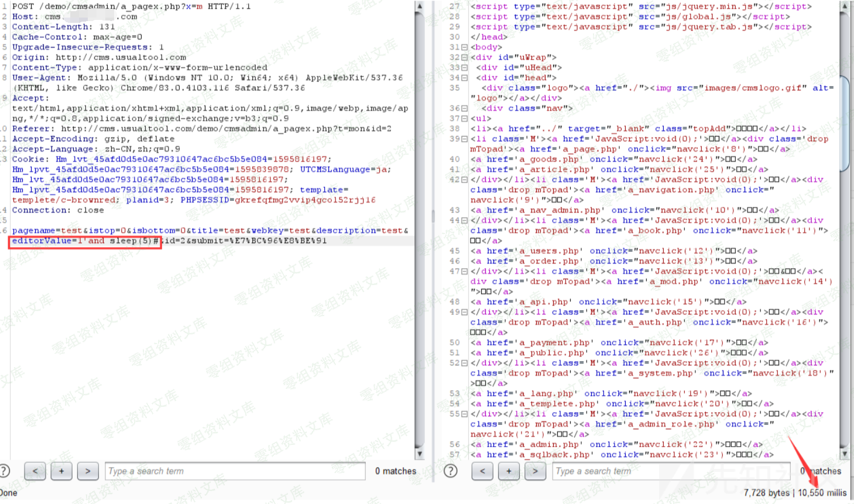
Task: Go to previous match in response panel
Action: pos(482,471)
